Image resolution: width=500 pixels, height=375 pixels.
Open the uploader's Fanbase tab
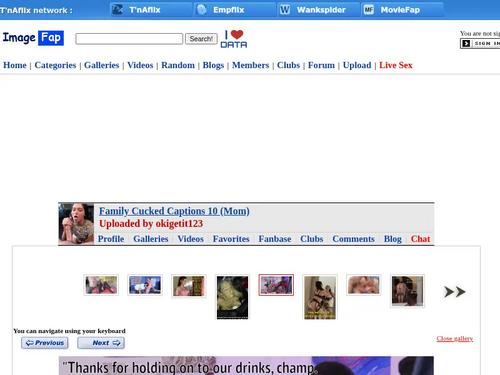pos(275,239)
